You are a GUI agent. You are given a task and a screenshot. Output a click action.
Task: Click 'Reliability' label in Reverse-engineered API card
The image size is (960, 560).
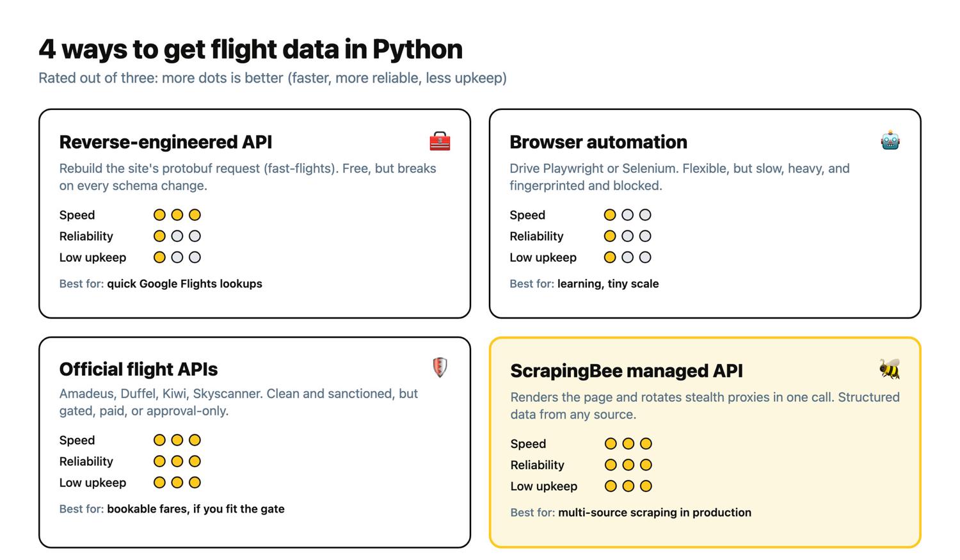[x=86, y=236]
